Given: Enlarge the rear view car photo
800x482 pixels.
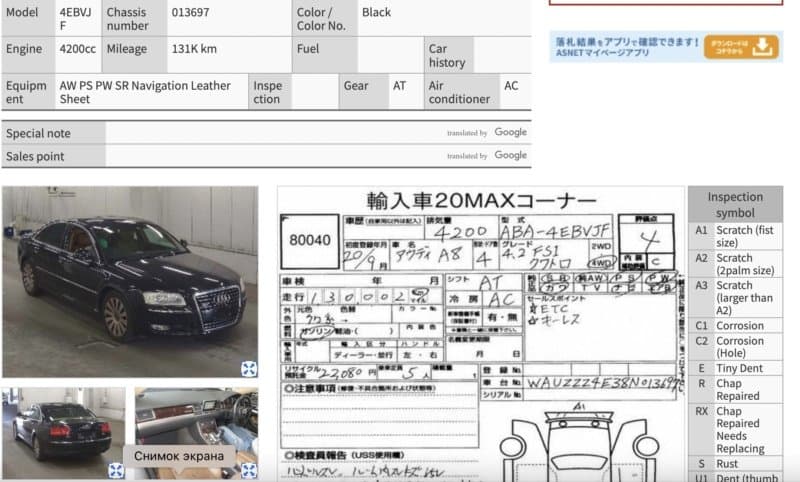Looking at the screenshot, I should 116,470.
